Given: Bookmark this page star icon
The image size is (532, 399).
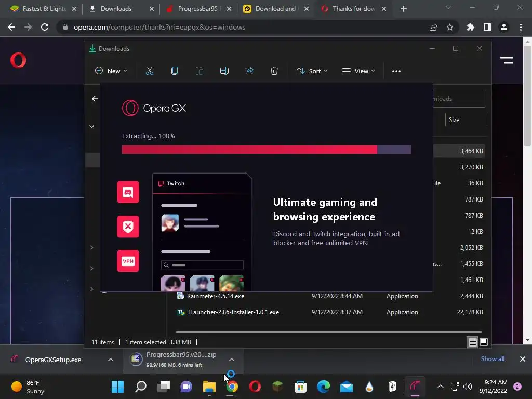Looking at the screenshot, I should [449, 27].
